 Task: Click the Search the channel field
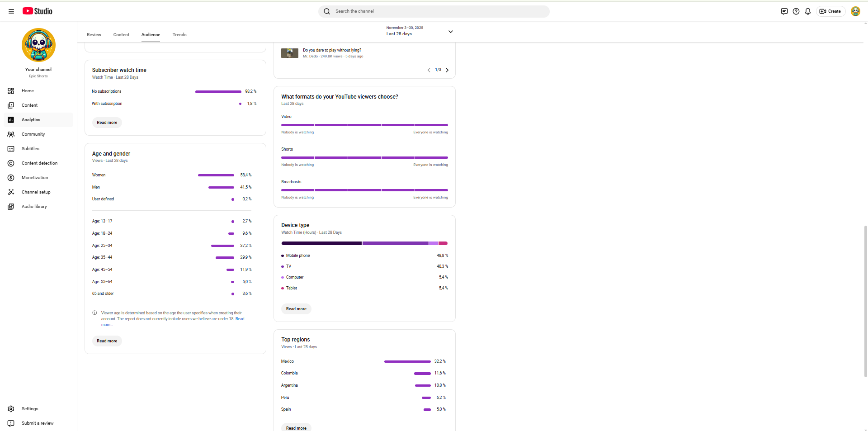[434, 11]
